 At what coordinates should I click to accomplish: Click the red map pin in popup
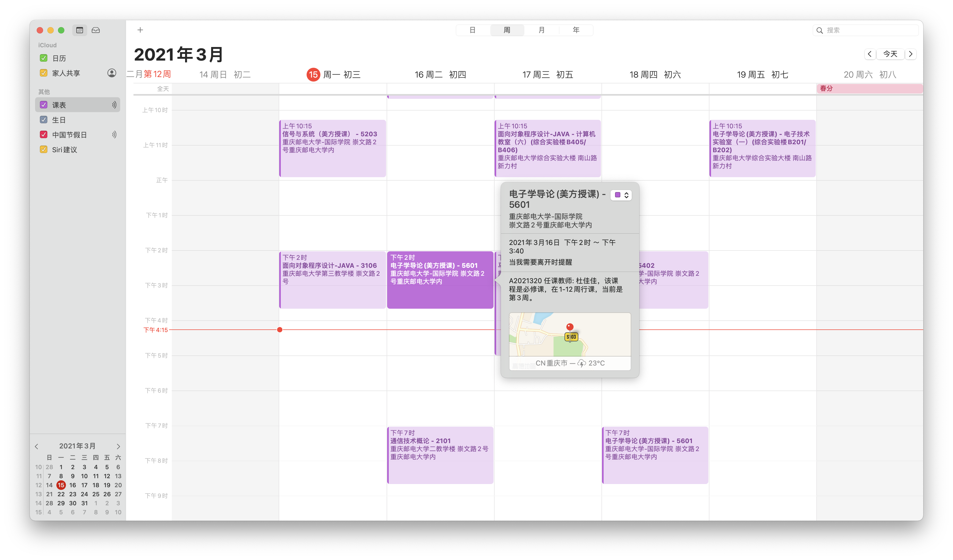(570, 327)
